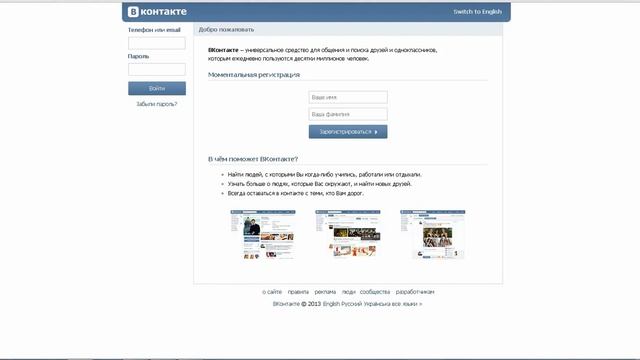The height and width of the screenshot is (360, 640).
Task: Open the разработчикам footer link
Action: pyautogui.click(x=415, y=292)
